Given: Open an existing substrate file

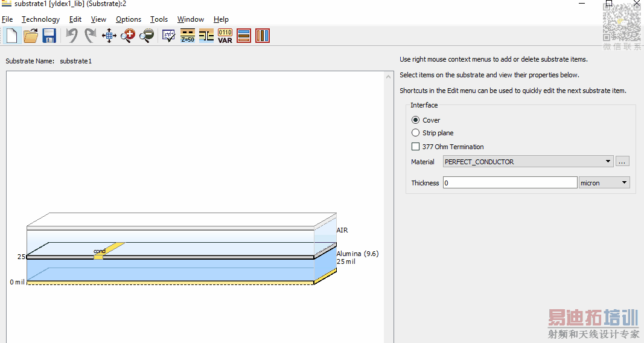Looking at the screenshot, I should coord(31,36).
